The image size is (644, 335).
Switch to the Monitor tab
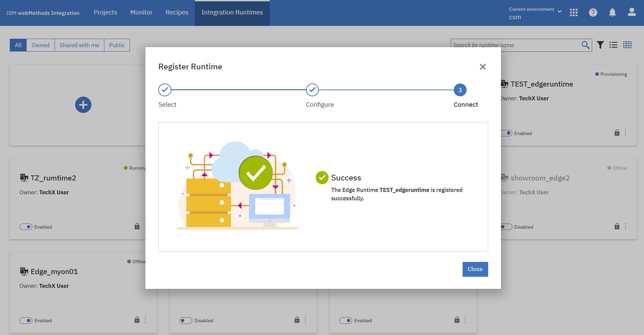pyautogui.click(x=141, y=12)
